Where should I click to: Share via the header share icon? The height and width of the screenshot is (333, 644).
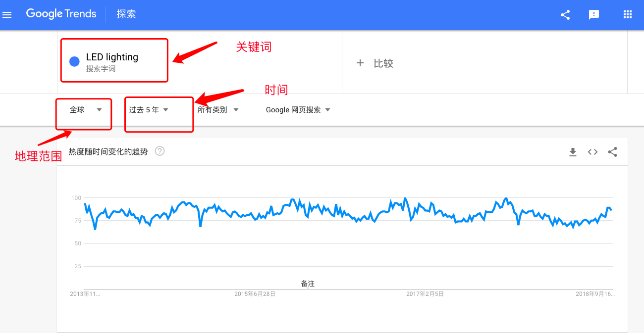point(565,15)
